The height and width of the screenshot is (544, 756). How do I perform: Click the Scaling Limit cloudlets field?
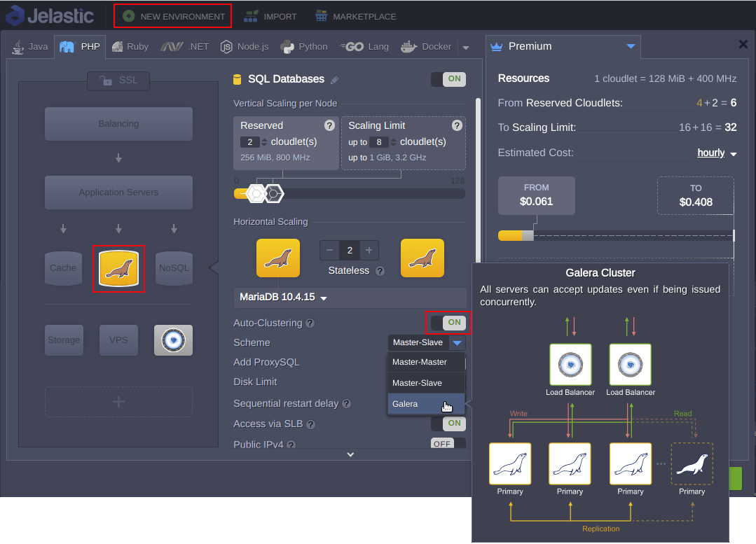point(379,142)
